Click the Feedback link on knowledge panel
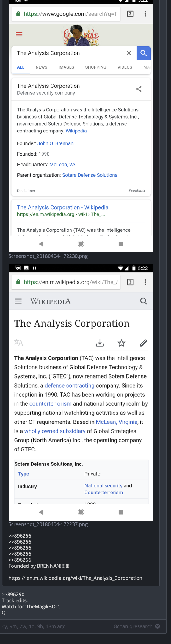Screen dimensions: 171x644 point(137,191)
